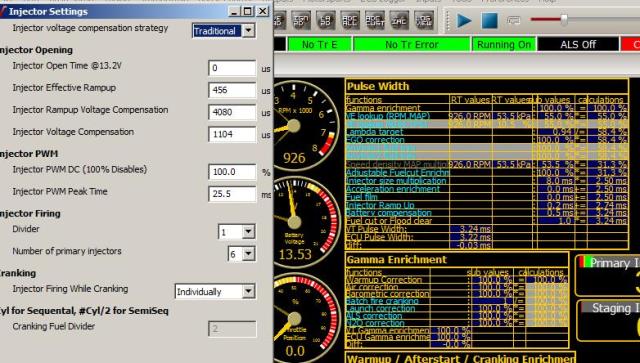Click the 'Running On' status indicator
Screen dimensions: 640x363
pyautogui.click(x=504, y=45)
